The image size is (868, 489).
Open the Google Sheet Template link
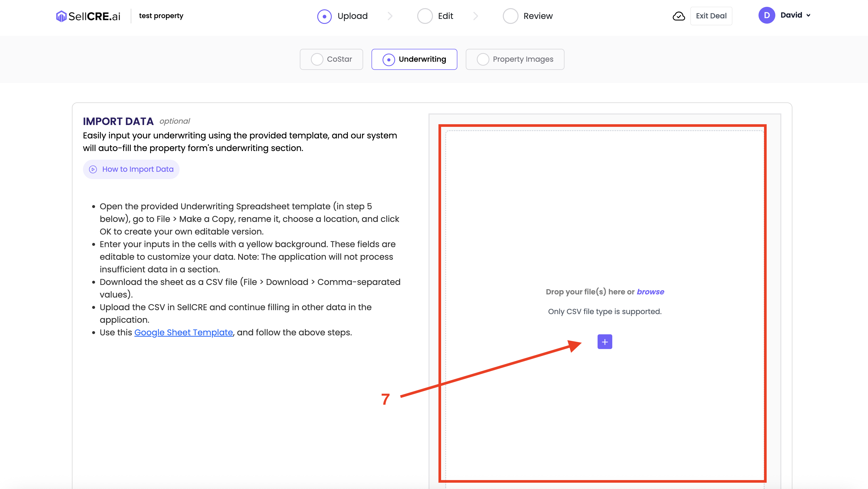(183, 332)
